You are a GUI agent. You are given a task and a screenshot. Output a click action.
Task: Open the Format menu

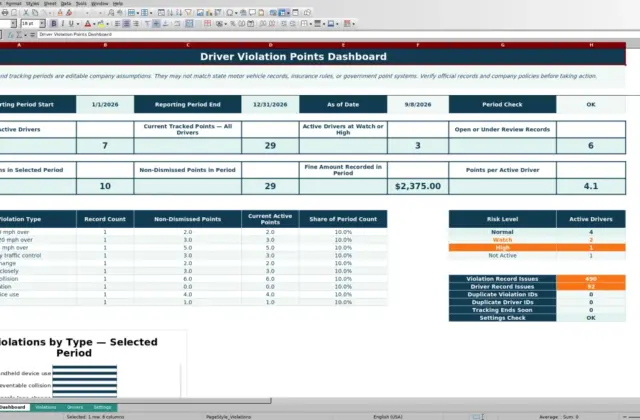(x=13, y=3)
